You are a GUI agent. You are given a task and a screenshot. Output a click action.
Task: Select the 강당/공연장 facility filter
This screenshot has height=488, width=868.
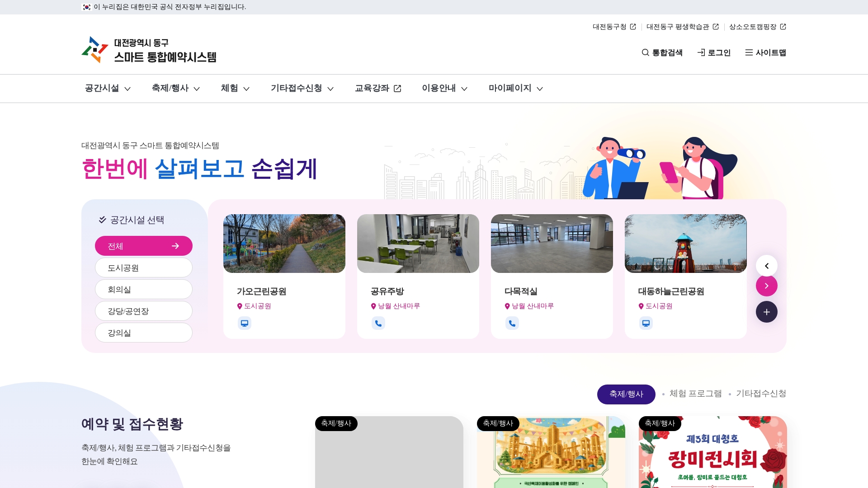144,311
